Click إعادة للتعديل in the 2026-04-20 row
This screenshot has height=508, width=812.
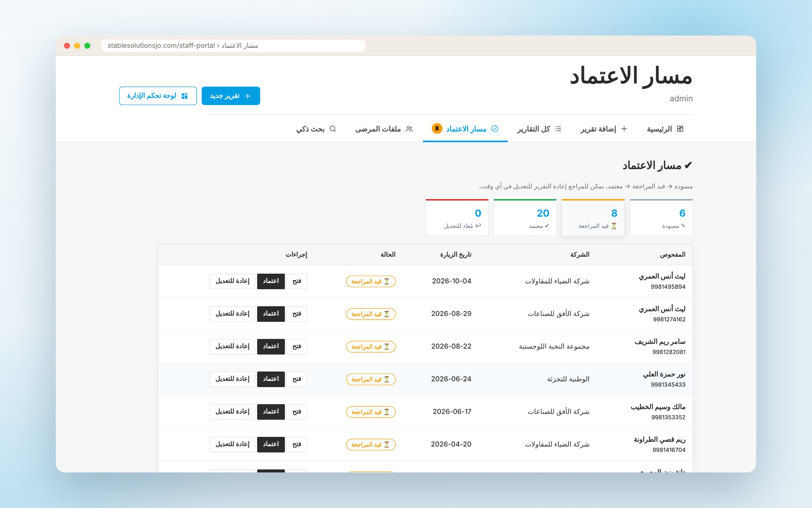[x=232, y=445]
